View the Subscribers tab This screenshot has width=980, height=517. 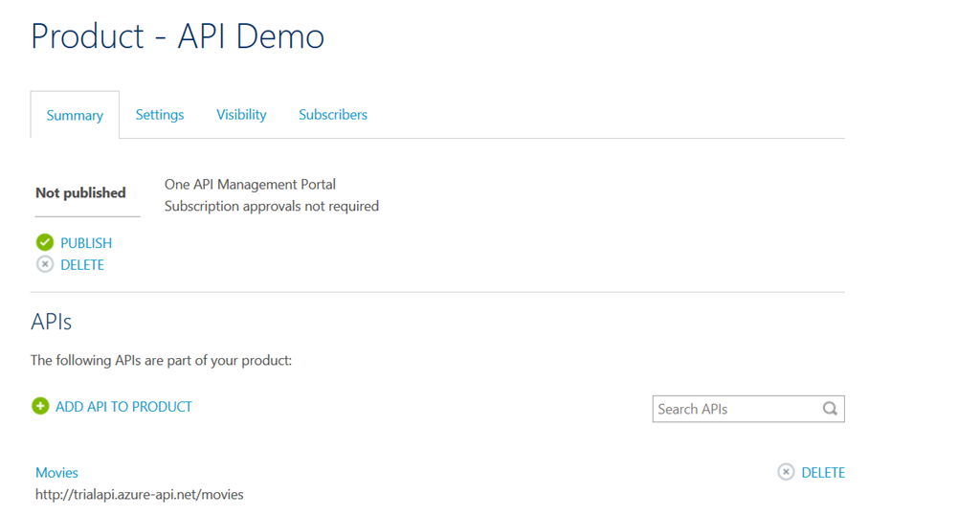[333, 115]
